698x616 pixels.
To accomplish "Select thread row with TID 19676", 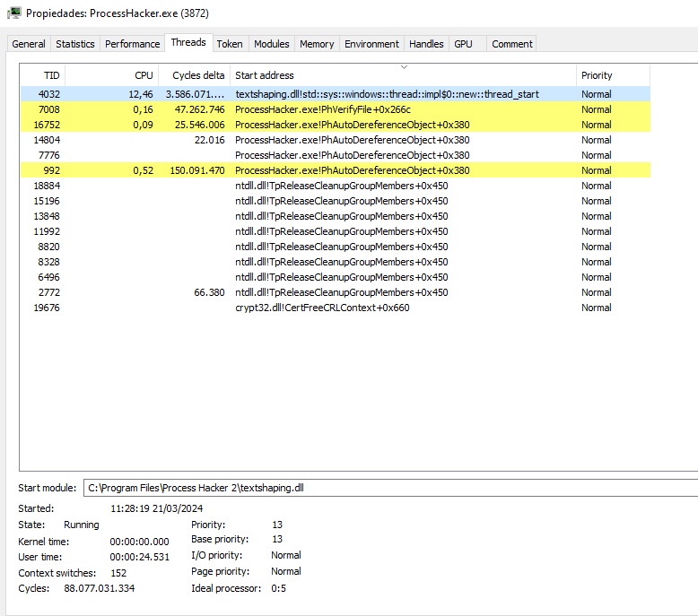I will (x=336, y=308).
